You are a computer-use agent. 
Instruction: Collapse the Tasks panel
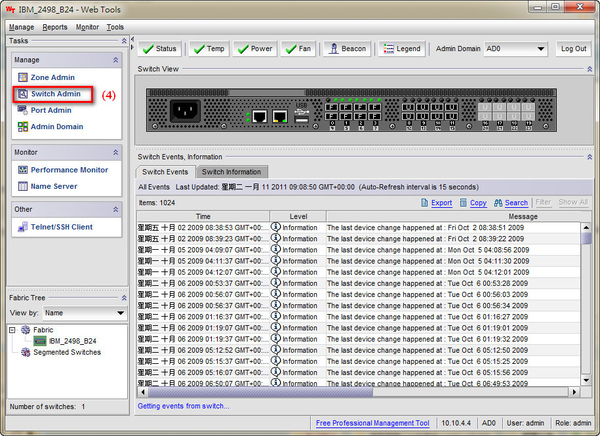(x=124, y=41)
